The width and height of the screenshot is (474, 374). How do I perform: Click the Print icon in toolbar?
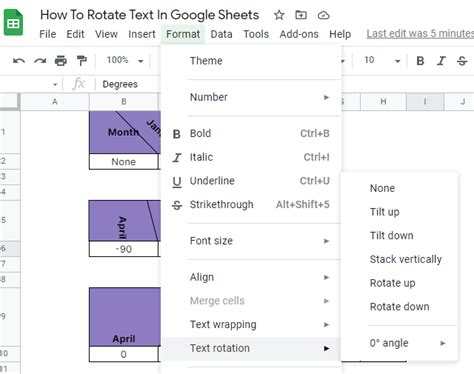point(61,61)
